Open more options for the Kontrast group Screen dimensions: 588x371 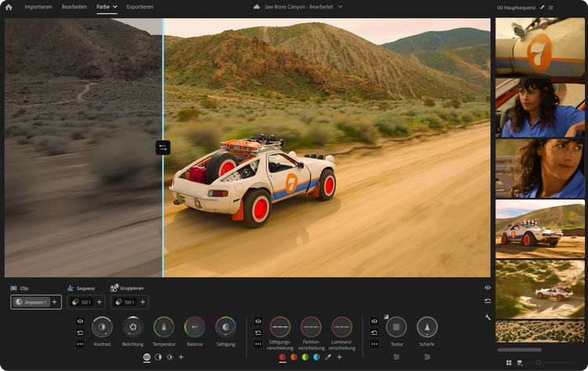click(x=80, y=344)
